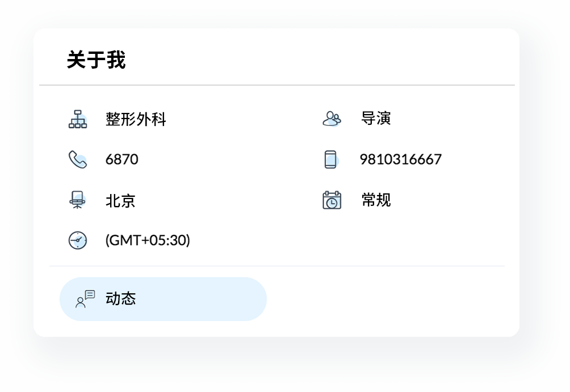
Task: Click the feed icon inside 动态 button
Action: pyautogui.click(x=85, y=299)
